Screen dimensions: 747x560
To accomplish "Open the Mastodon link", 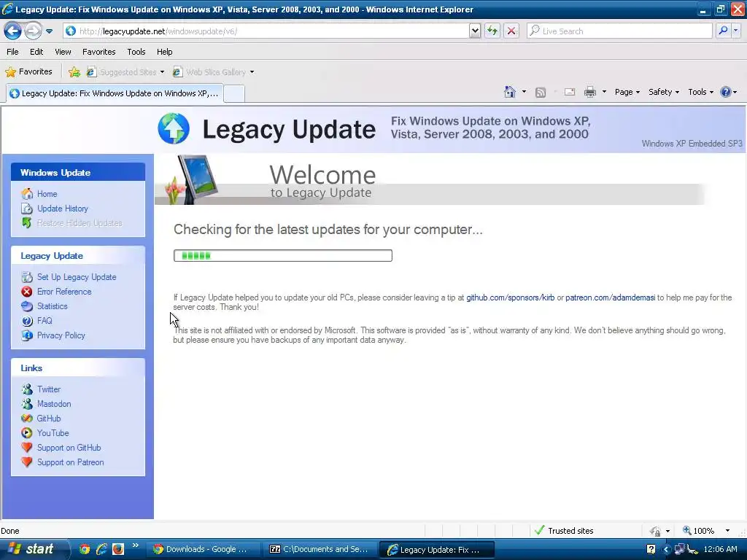I will pyautogui.click(x=54, y=404).
